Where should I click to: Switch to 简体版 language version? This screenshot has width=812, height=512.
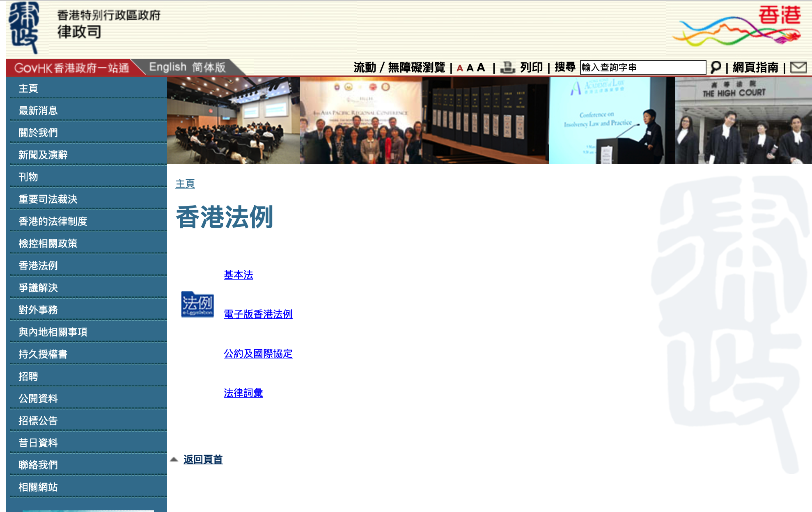click(x=209, y=67)
